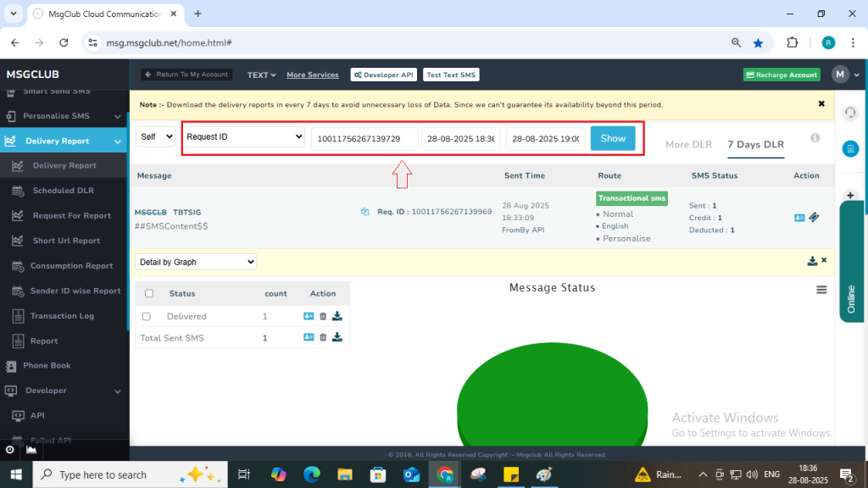Image resolution: width=868 pixels, height=488 pixels.
Task: Download the graph detail report
Action: click(x=812, y=261)
